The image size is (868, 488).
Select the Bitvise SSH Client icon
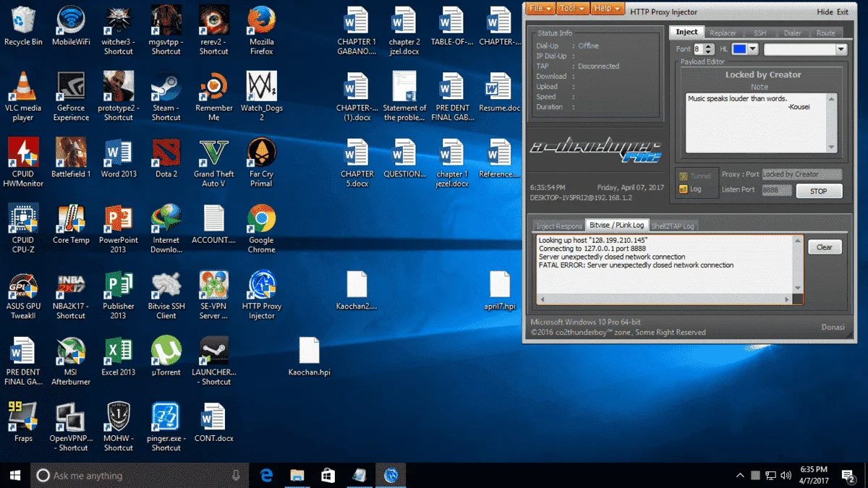coord(166,295)
